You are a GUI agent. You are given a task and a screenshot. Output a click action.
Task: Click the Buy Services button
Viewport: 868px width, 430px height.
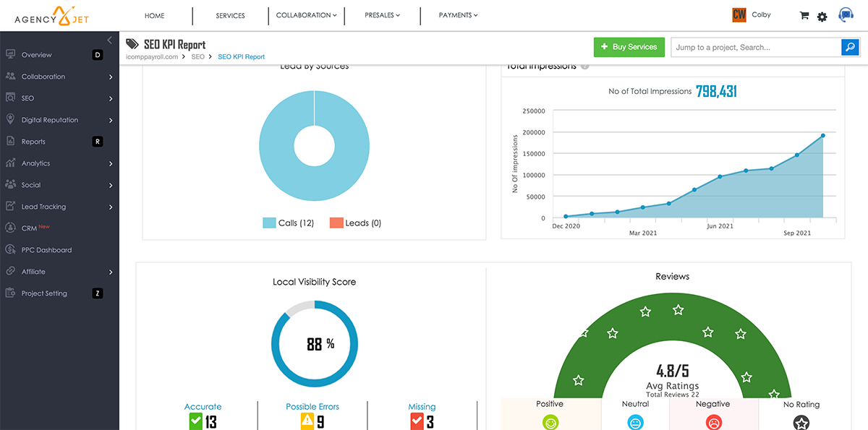[629, 47]
